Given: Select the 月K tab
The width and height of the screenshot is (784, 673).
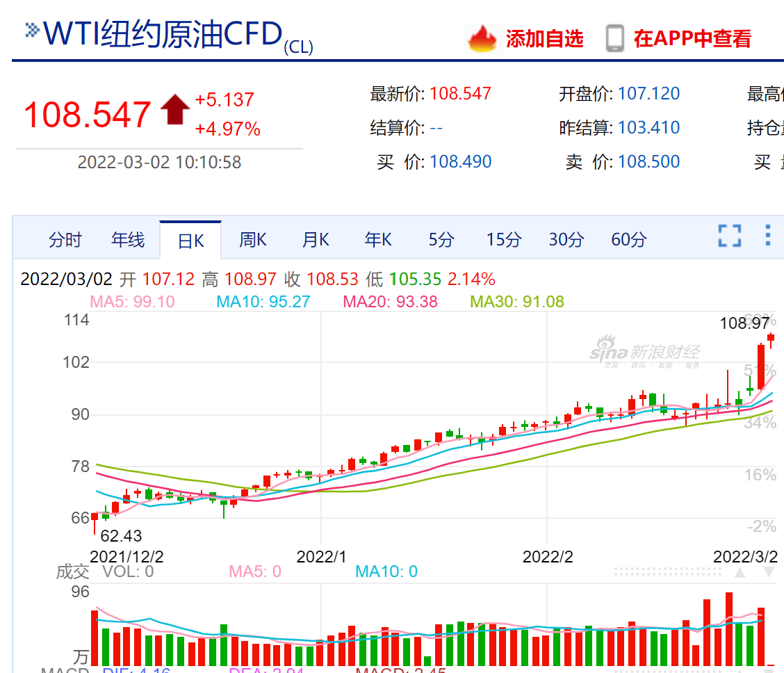Looking at the screenshot, I should 316,240.
